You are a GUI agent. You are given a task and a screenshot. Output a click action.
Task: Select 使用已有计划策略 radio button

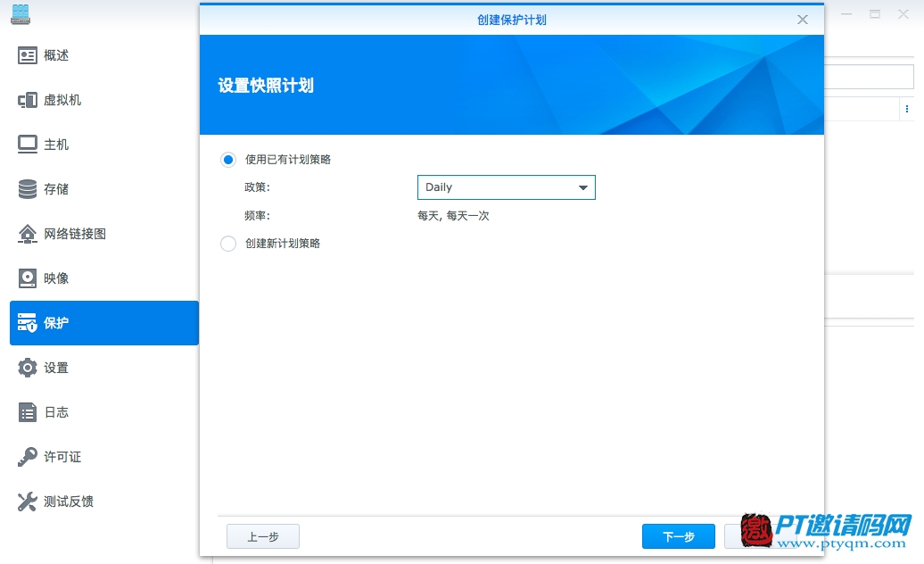(228, 160)
